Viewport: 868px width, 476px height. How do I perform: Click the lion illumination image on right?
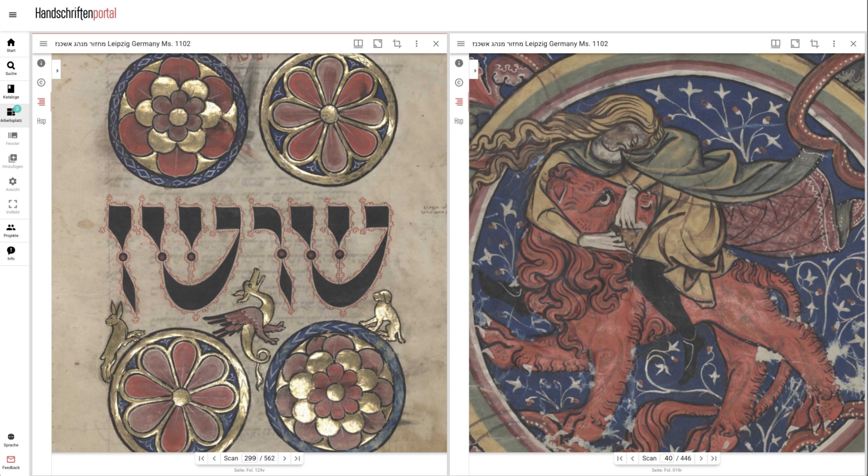(x=667, y=252)
